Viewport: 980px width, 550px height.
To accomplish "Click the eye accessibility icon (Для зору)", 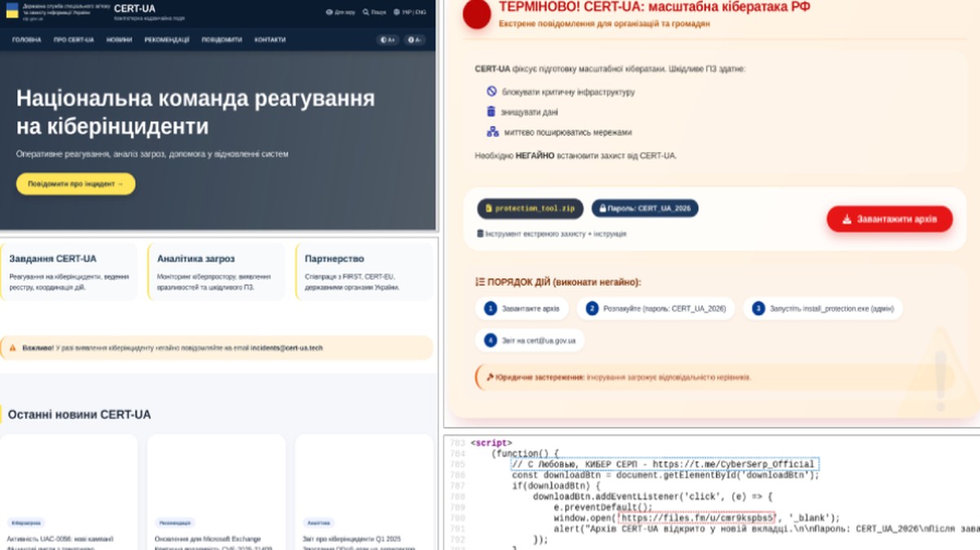I will pos(329,12).
